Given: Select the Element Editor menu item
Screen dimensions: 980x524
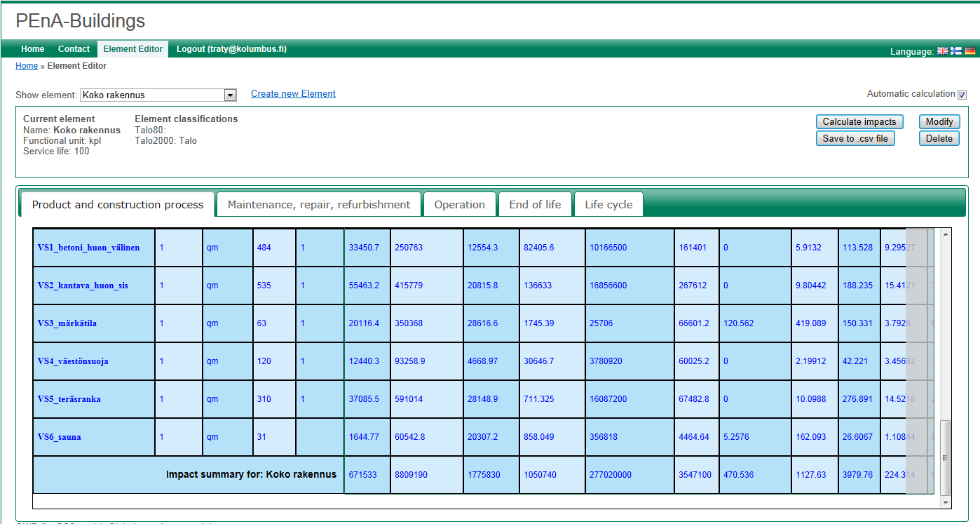Looking at the screenshot, I should pos(133,49).
